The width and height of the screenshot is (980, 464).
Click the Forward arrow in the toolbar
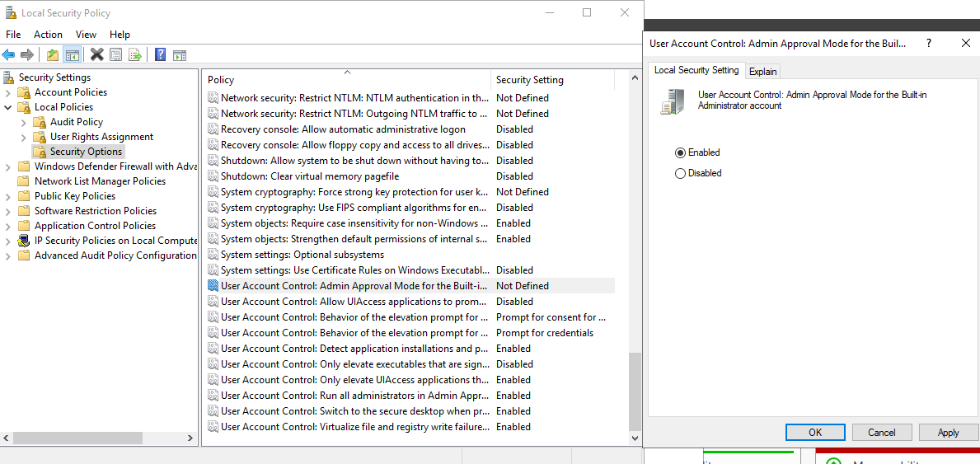pyautogui.click(x=27, y=54)
